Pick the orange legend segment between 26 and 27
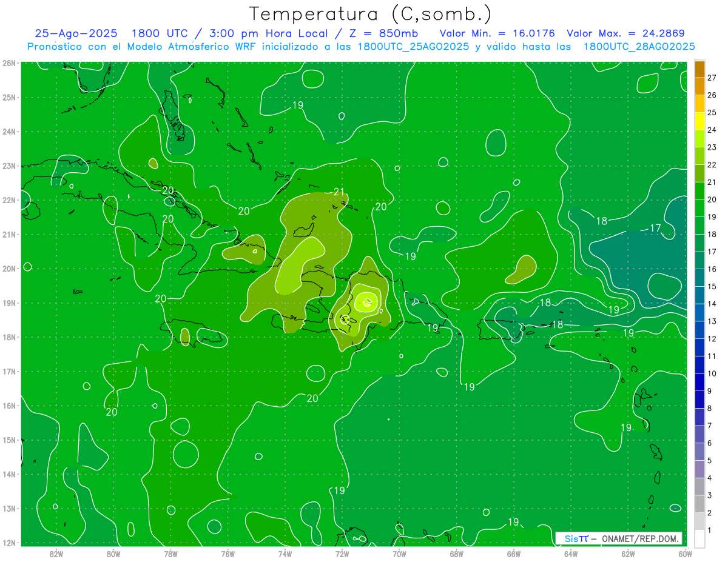Screen dimensions: 728x562 point(699,86)
